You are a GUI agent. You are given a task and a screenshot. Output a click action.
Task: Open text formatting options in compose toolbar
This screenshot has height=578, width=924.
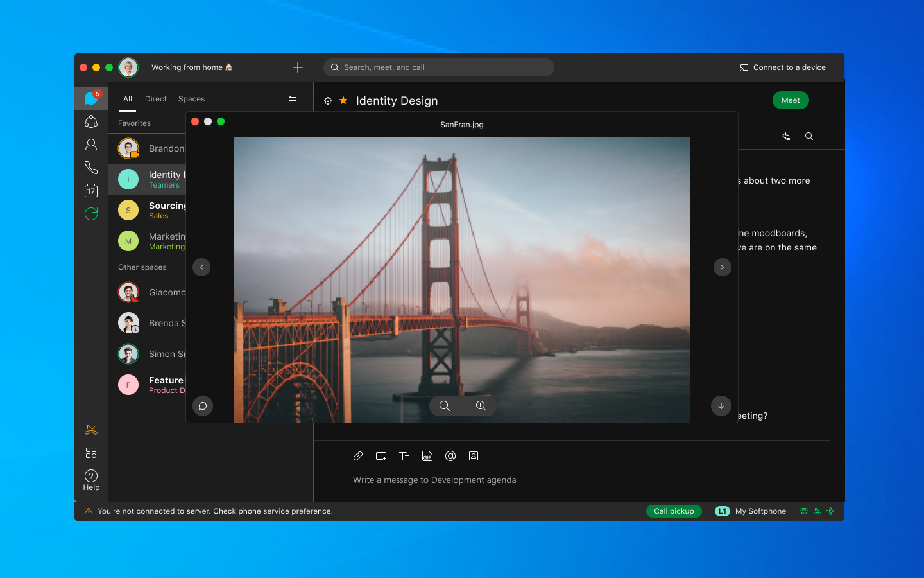click(404, 456)
